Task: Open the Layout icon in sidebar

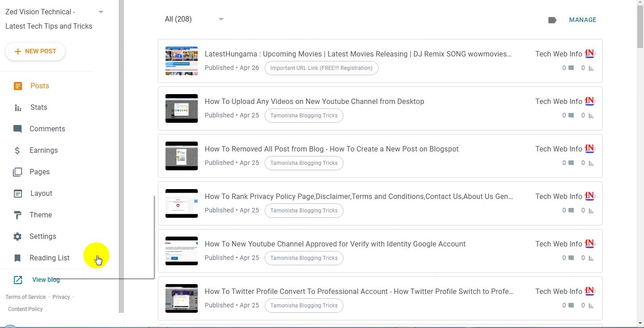Action: point(18,194)
